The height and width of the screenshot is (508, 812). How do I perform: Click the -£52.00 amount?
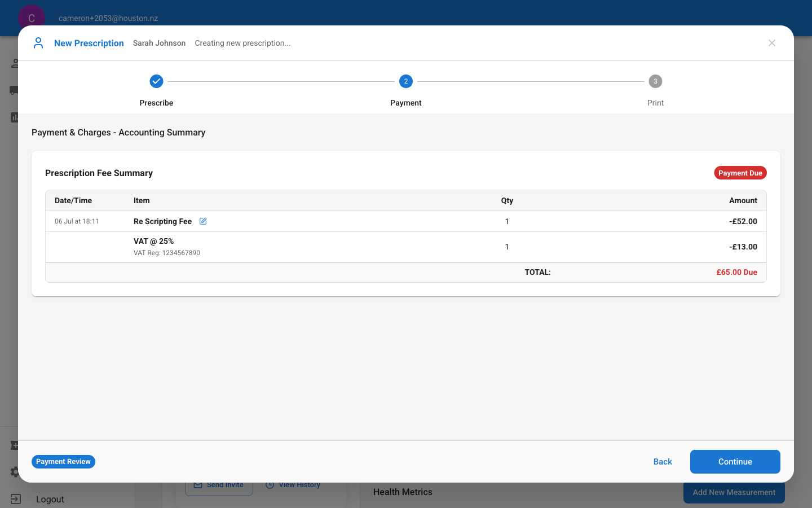coord(743,221)
